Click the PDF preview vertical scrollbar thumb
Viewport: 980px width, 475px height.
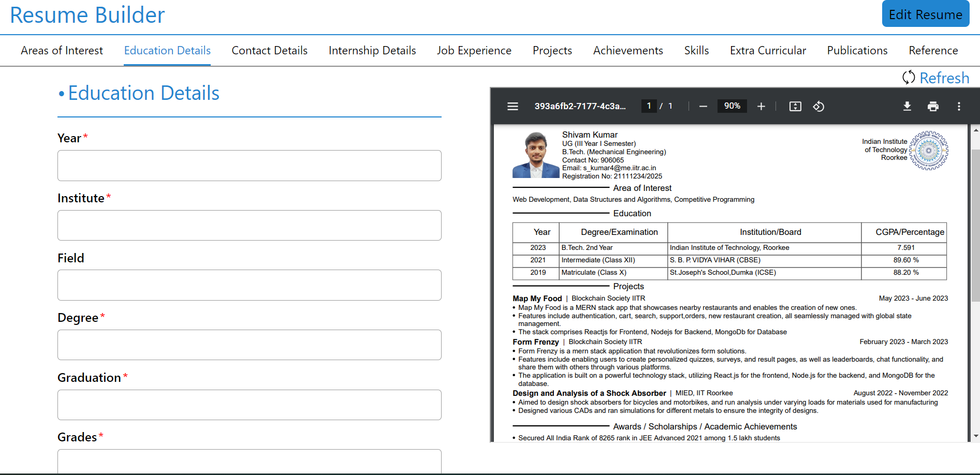(x=975, y=226)
